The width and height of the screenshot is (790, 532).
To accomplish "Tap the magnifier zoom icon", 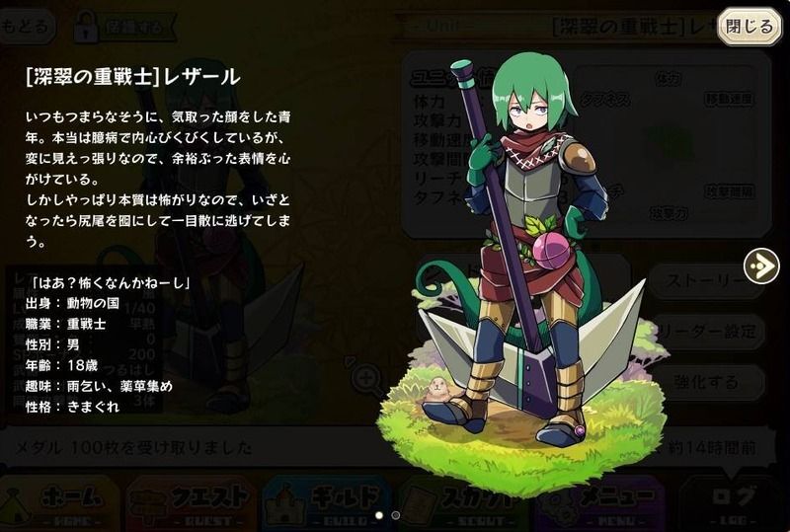I will click(x=365, y=377).
